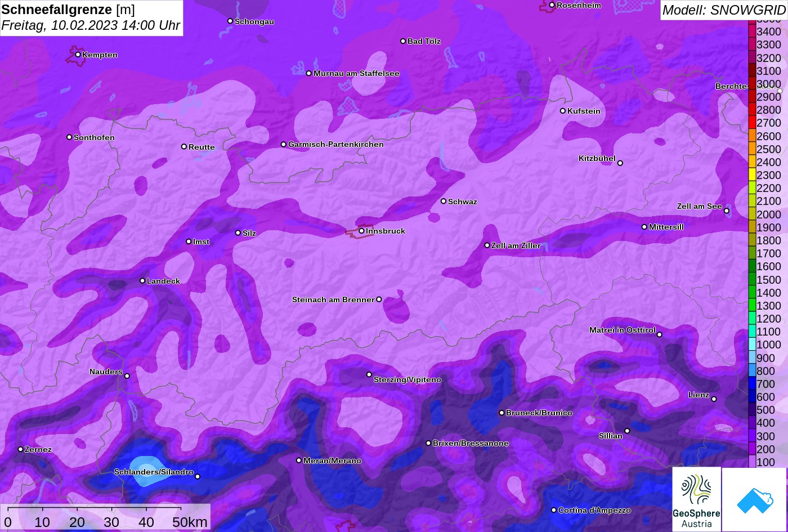The height and width of the screenshot is (532, 788).
Task: Select the Landeck marker dot
Action: 142,280
